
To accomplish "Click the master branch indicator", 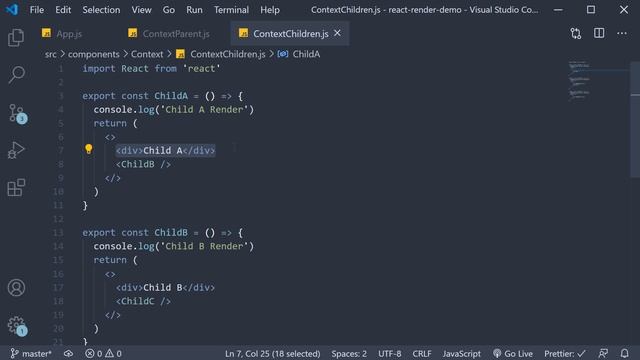I will click(x=31, y=353).
